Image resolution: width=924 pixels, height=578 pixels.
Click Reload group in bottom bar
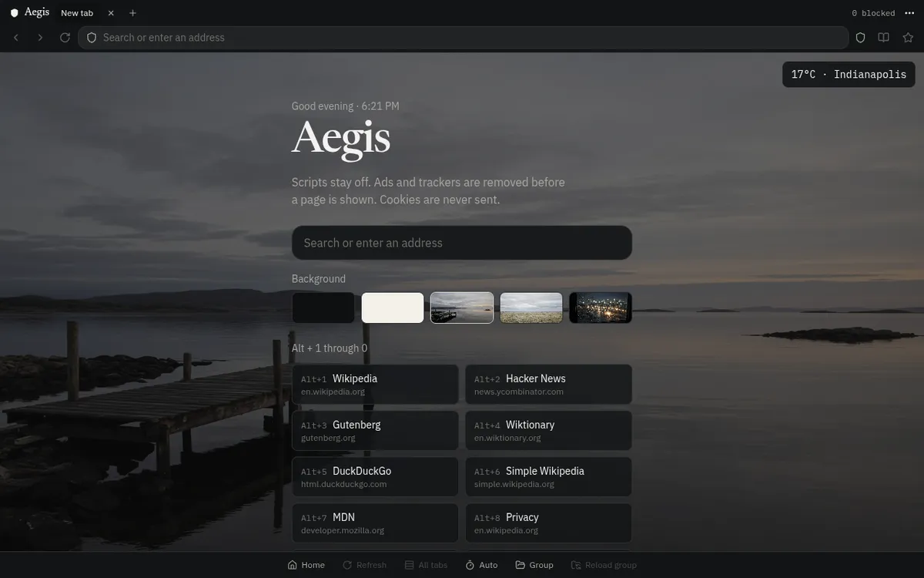point(604,565)
